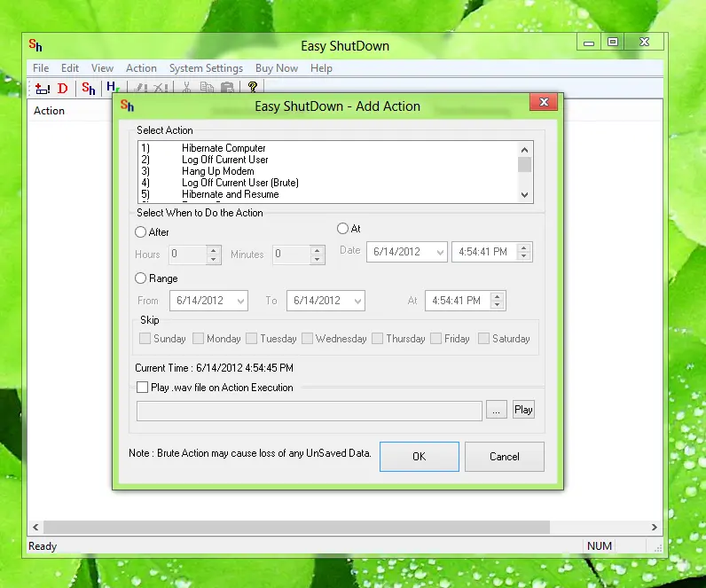The width and height of the screenshot is (706, 588).
Task: Click the Easy ShutDown main window logo icon
Action: (x=35, y=45)
